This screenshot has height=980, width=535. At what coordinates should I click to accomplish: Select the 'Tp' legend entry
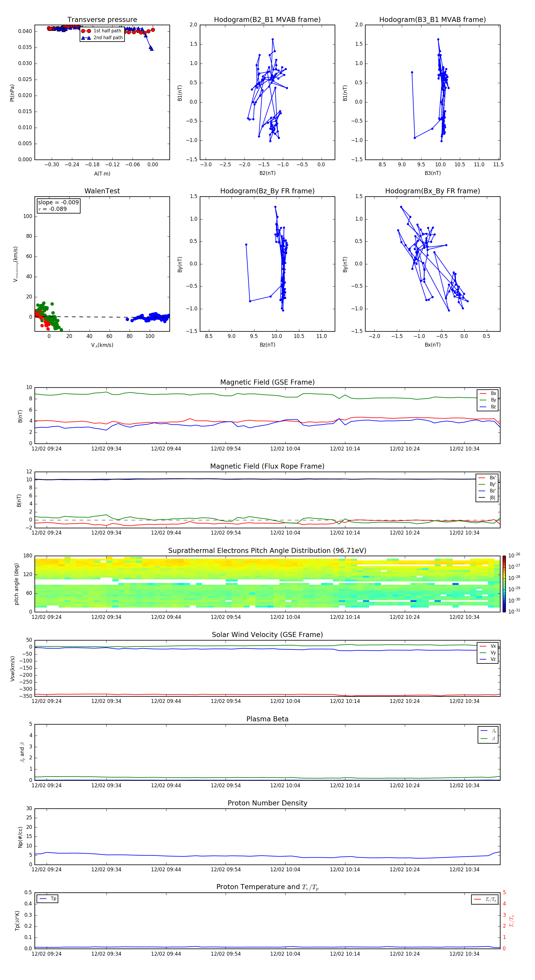coord(48,899)
